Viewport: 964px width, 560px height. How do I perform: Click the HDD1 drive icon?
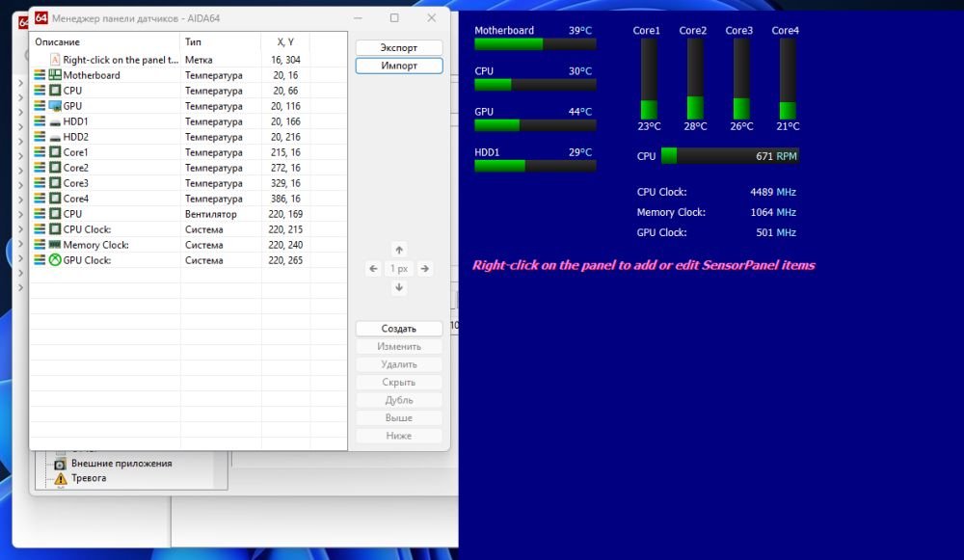[x=55, y=121]
